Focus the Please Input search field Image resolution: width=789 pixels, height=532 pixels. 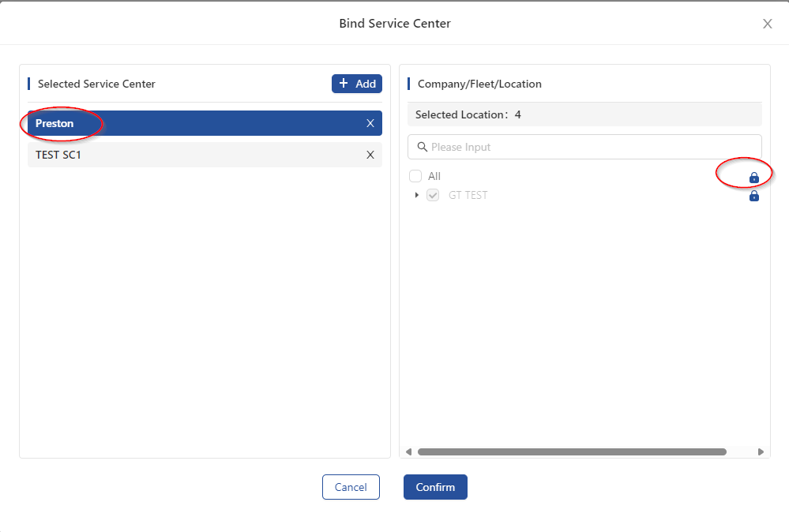click(x=592, y=147)
